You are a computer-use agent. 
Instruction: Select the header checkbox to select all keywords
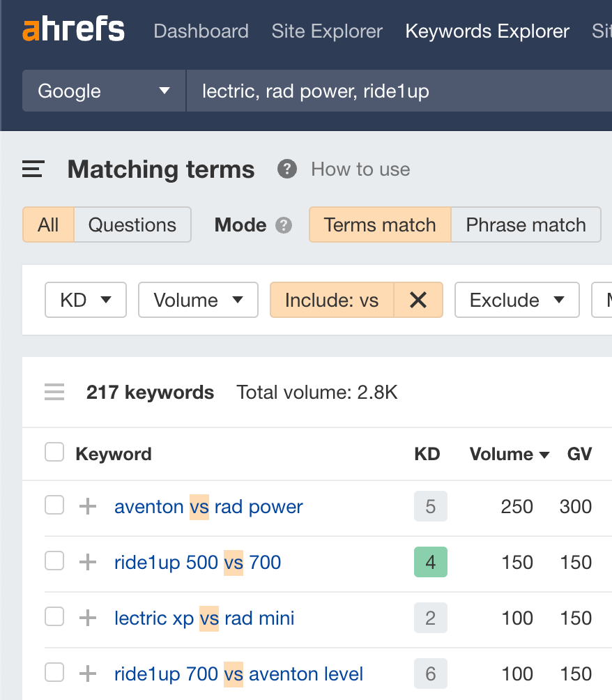(x=54, y=452)
